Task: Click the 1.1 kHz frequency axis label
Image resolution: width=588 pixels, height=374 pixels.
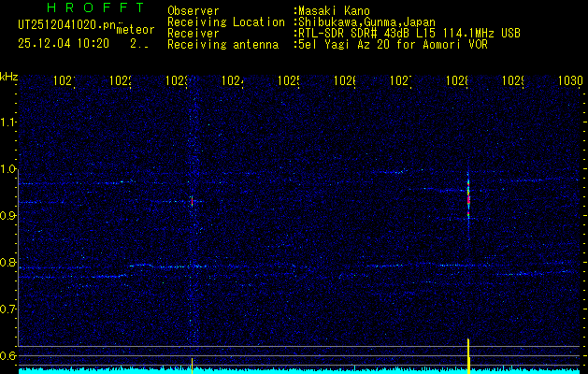Action: click(x=8, y=122)
